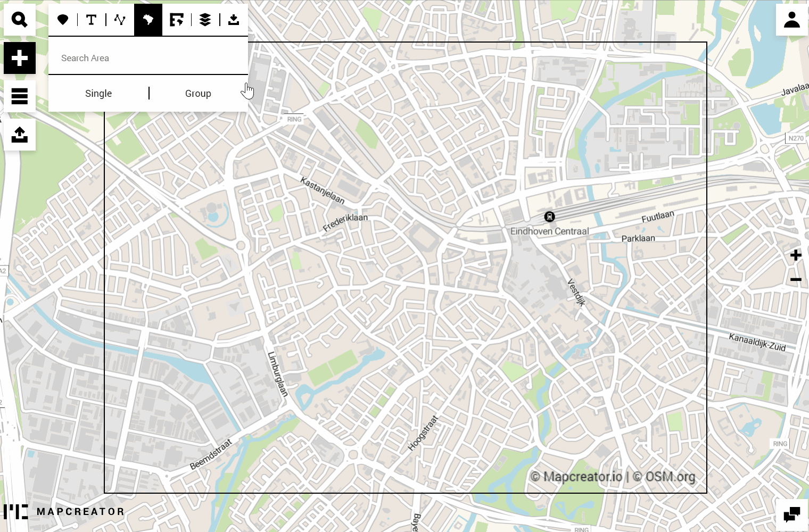This screenshot has height=532, width=809.
Task: Select the marker pin tool
Action: click(x=63, y=20)
